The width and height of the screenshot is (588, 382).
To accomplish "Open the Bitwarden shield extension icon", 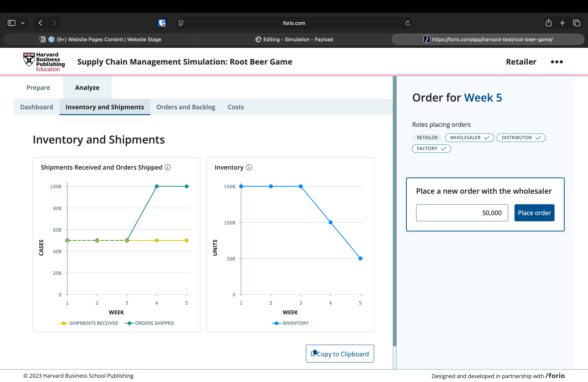I will point(162,23).
